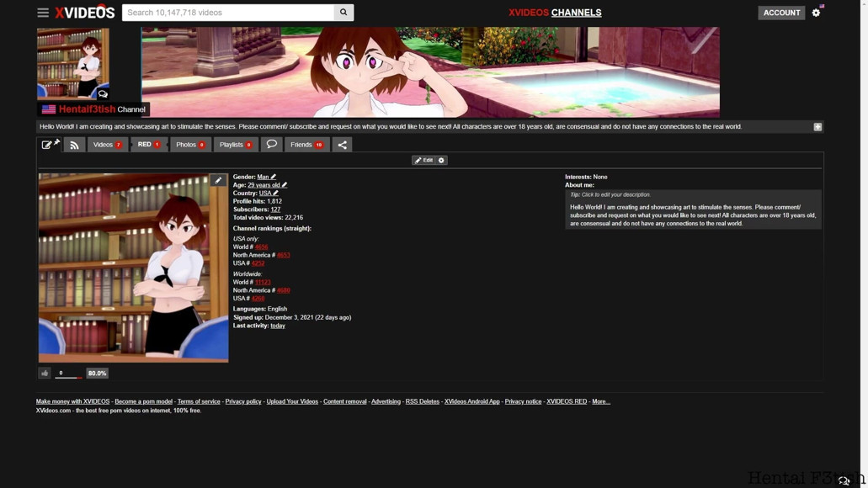Open the settings gear in header
The image size is (868, 488).
click(816, 12)
